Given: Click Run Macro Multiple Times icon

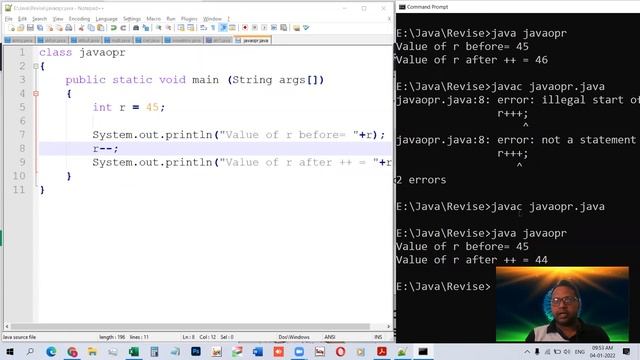Looking at the screenshot, I should point(274,28).
